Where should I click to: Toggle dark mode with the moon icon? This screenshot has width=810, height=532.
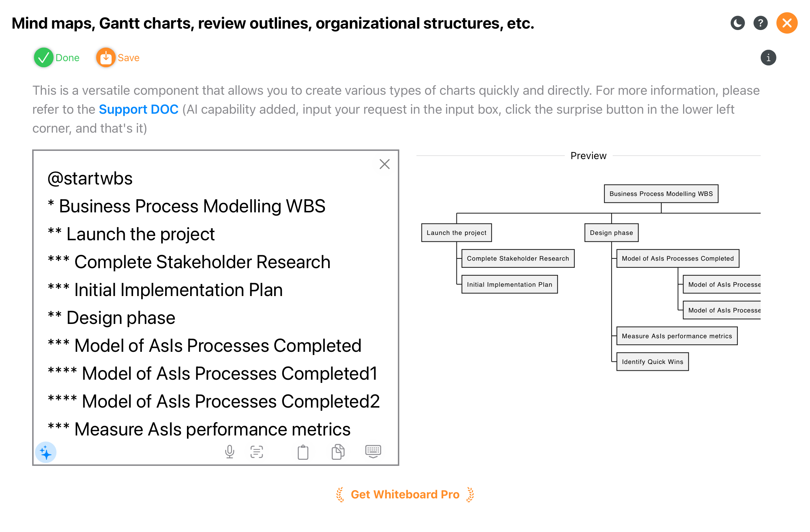click(737, 23)
